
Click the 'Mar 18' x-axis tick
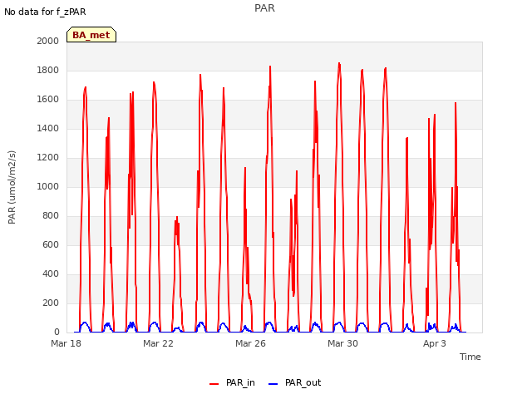pyautogui.click(x=66, y=343)
